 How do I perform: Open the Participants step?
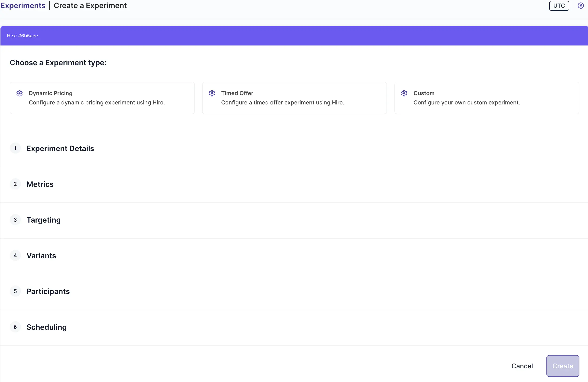(x=48, y=291)
